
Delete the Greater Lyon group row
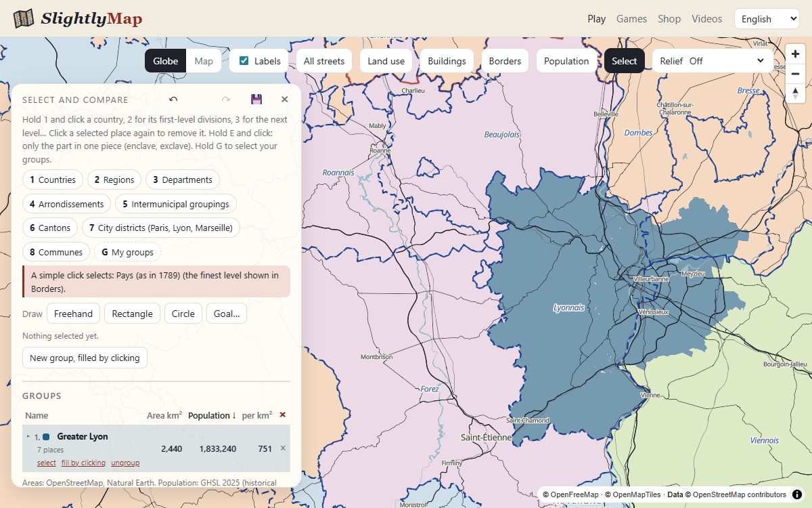pyautogui.click(x=283, y=448)
